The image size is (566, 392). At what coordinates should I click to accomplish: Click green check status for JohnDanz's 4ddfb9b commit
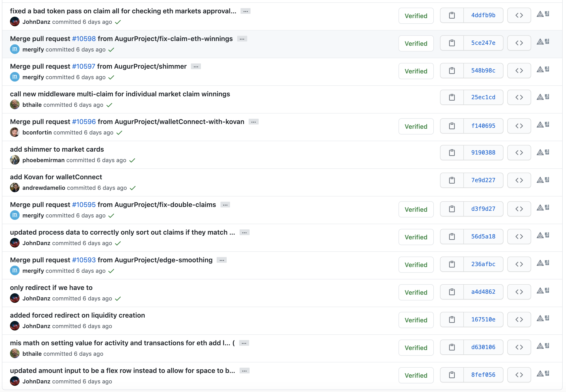click(x=118, y=22)
